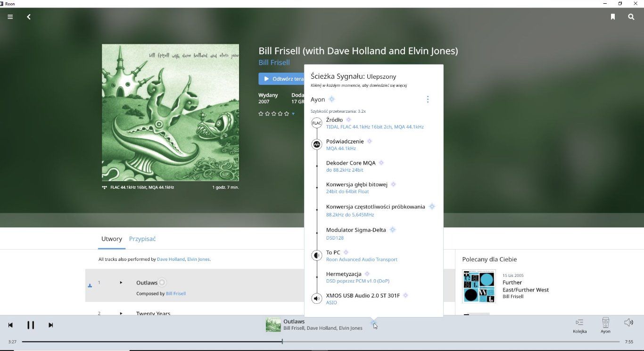Switch to the Przypisać tab
644x351 pixels.
tap(142, 239)
